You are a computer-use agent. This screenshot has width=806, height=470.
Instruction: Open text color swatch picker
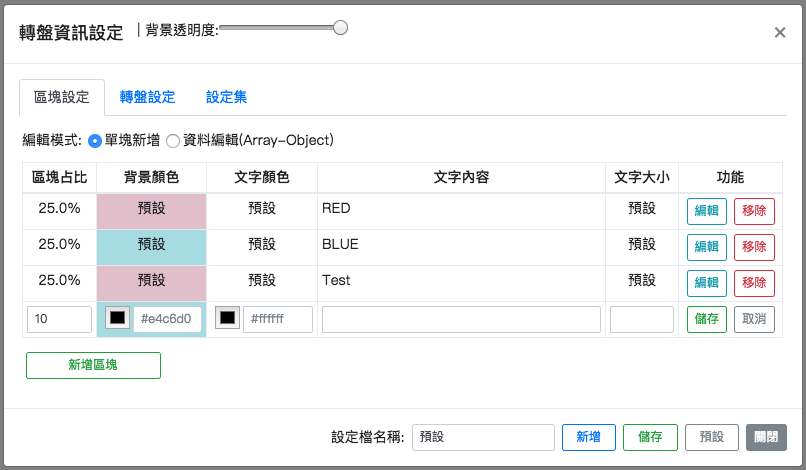[227, 318]
